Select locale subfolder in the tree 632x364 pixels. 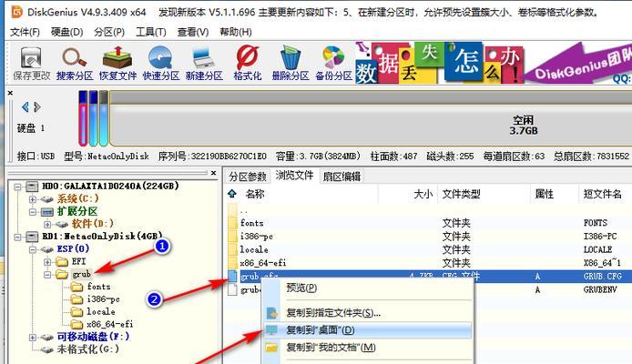click(101, 311)
